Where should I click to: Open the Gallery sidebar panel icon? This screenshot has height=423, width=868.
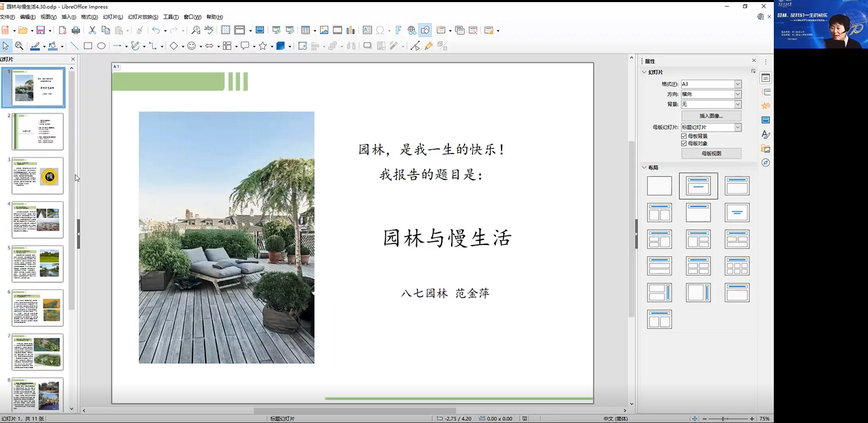[766, 149]
